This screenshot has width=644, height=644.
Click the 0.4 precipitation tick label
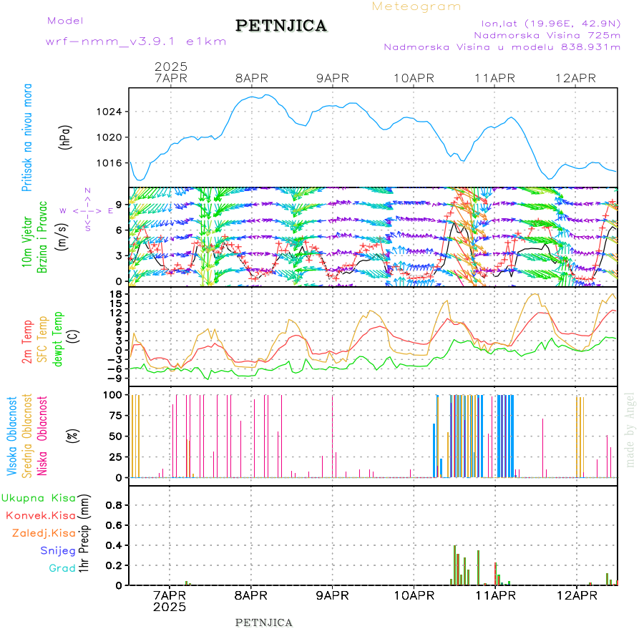pos(114,545)
